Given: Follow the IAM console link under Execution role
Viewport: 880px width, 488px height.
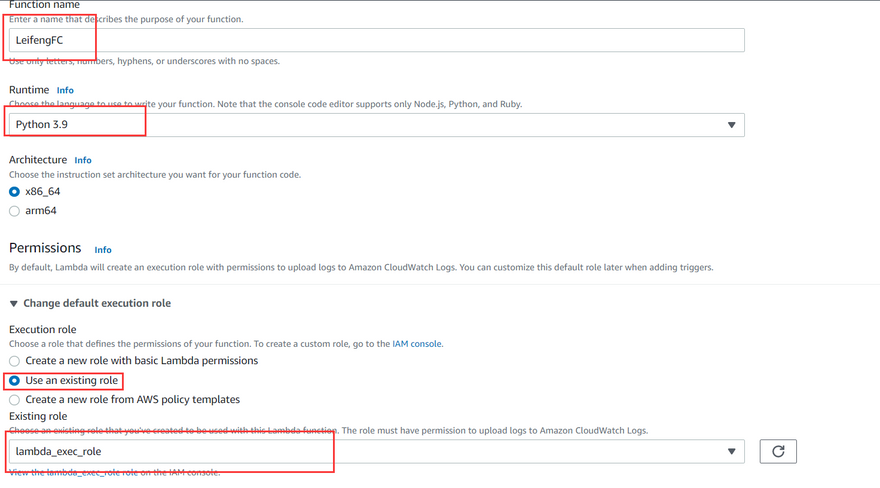Looking at the screenshot, I should pyautogui.click(x=416, y=344).
